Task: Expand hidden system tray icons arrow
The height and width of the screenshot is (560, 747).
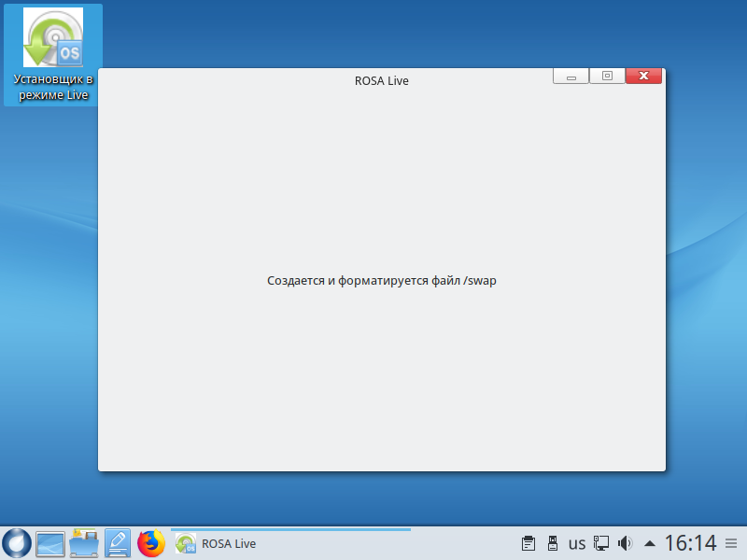Action: point(650,543)
